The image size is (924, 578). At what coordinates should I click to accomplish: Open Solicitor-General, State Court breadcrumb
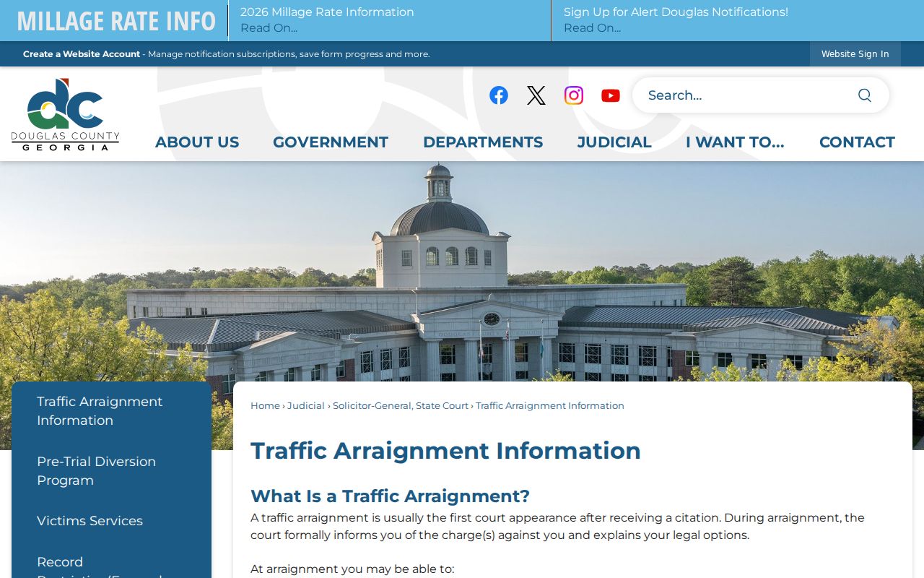point(401,406)
